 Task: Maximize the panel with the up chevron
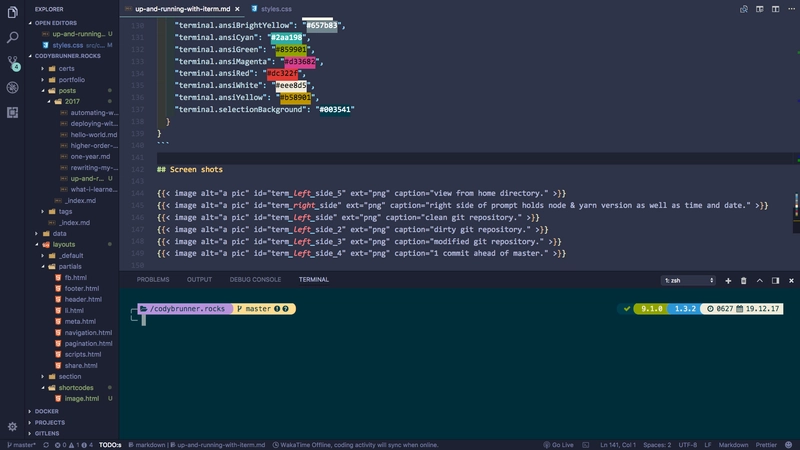click(760, 281)
